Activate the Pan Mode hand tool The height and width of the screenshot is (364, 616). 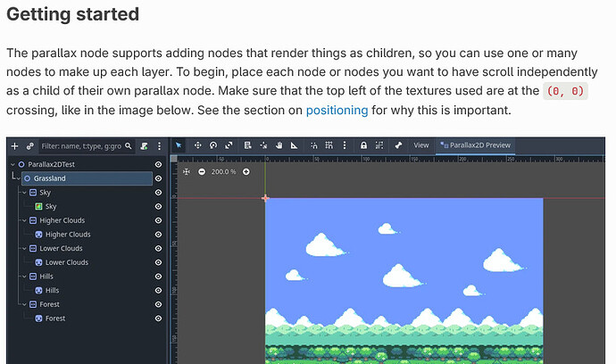coord(279,145)
